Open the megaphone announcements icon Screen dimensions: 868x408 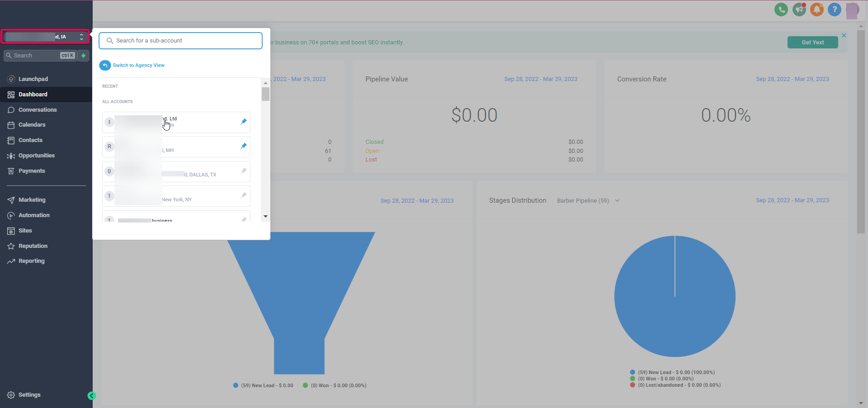(x=799, y=9)
